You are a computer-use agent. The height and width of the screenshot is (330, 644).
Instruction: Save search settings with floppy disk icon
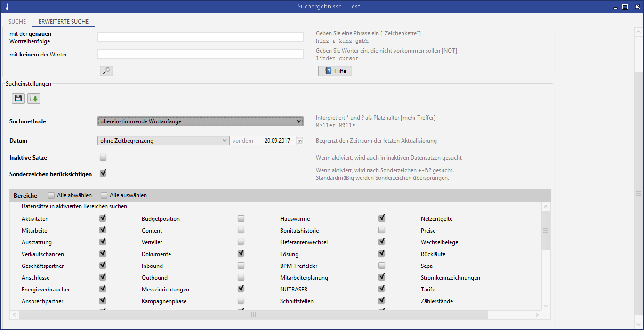[x=18, y=98]
